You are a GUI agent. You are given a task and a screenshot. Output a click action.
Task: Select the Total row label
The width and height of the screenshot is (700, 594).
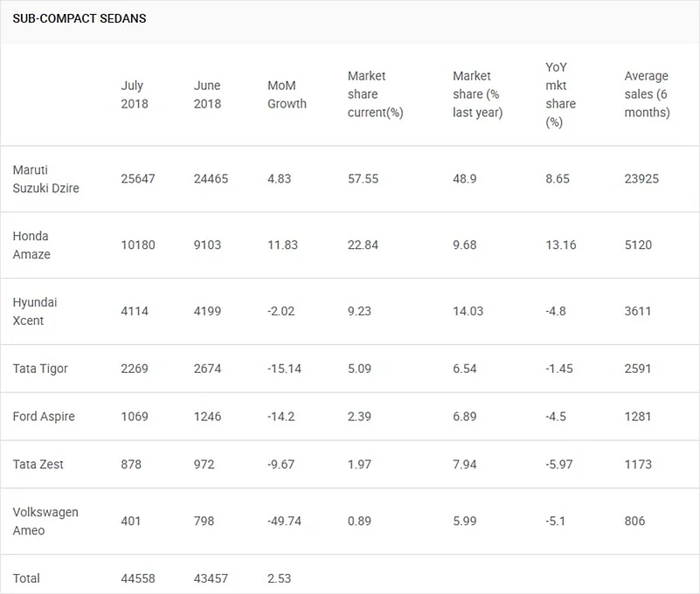(x=26, y=578)
